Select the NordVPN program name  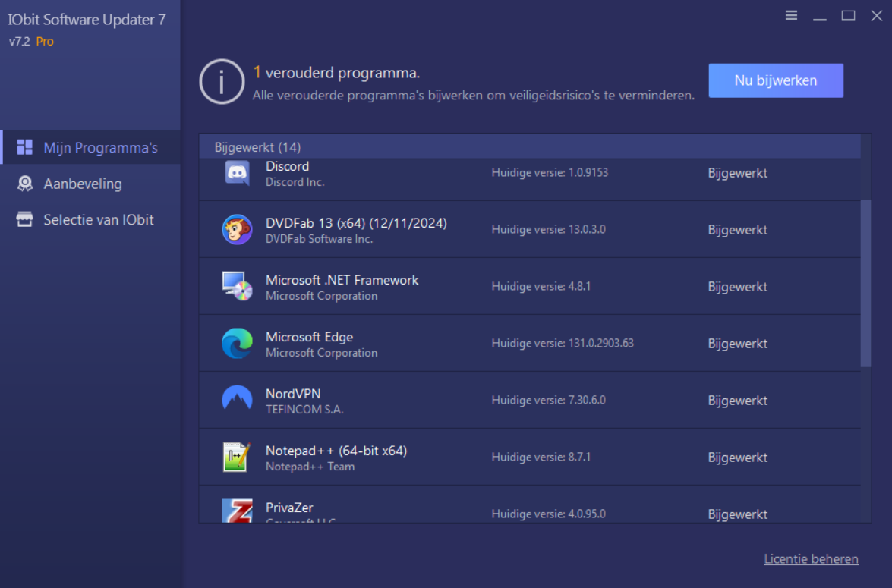coord(293,394)
